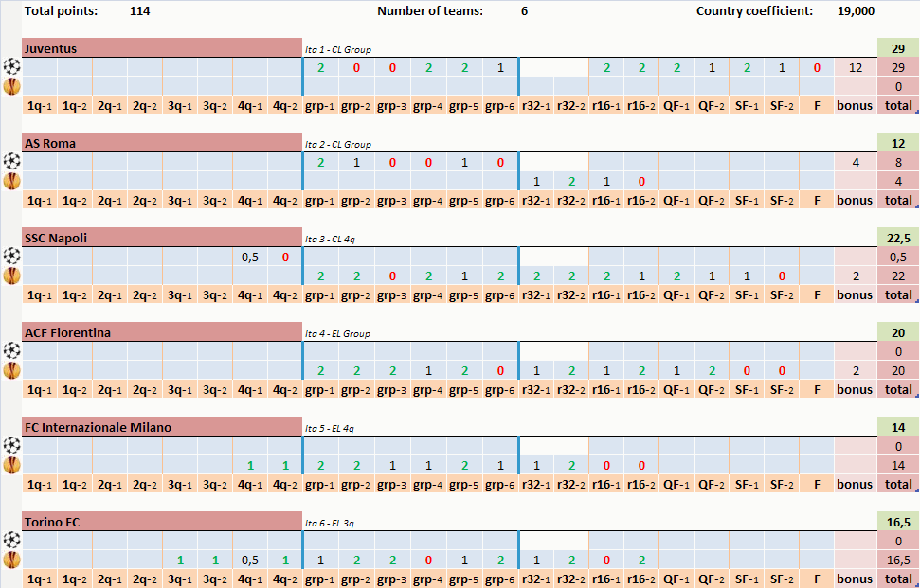This screenshot has width=920, height=588.
Task: Click the QF-1 header in Internazionale block
Action: (676, 484)
